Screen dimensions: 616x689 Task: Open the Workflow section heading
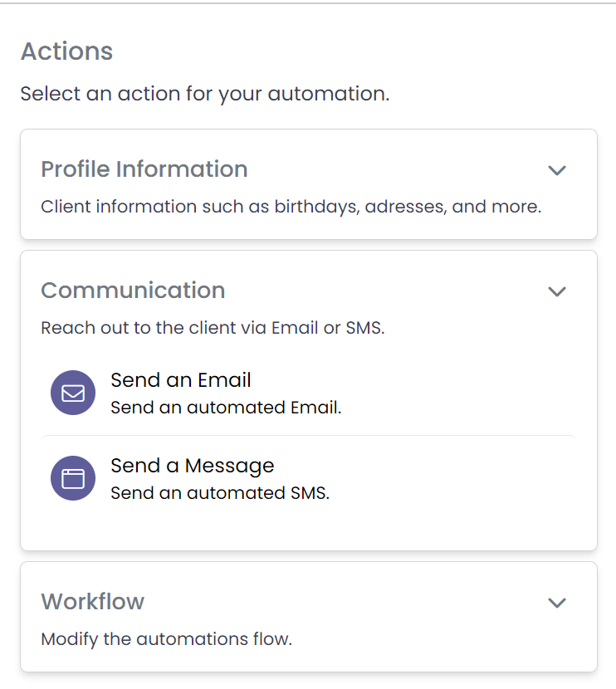92,602
